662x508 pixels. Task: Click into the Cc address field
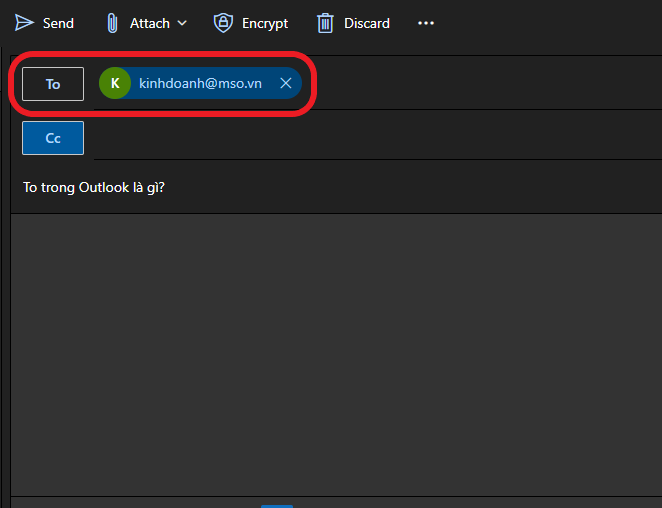click(377, 138)
